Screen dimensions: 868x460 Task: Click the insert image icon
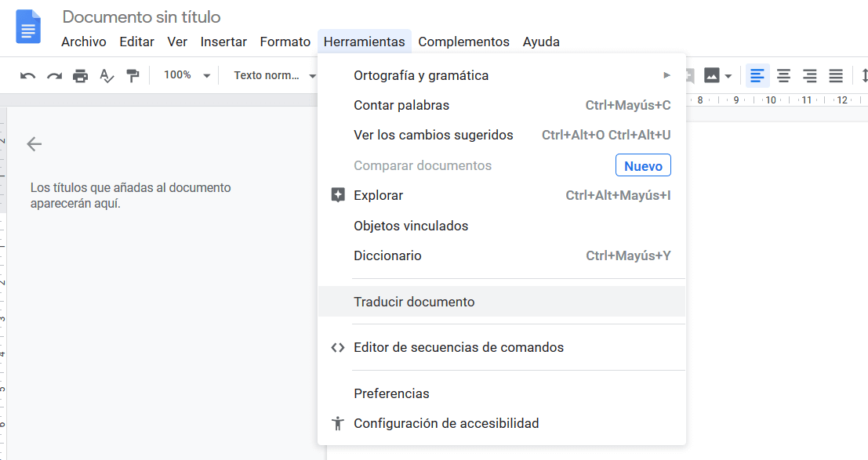pyautogui.click(x=711, y=75)
